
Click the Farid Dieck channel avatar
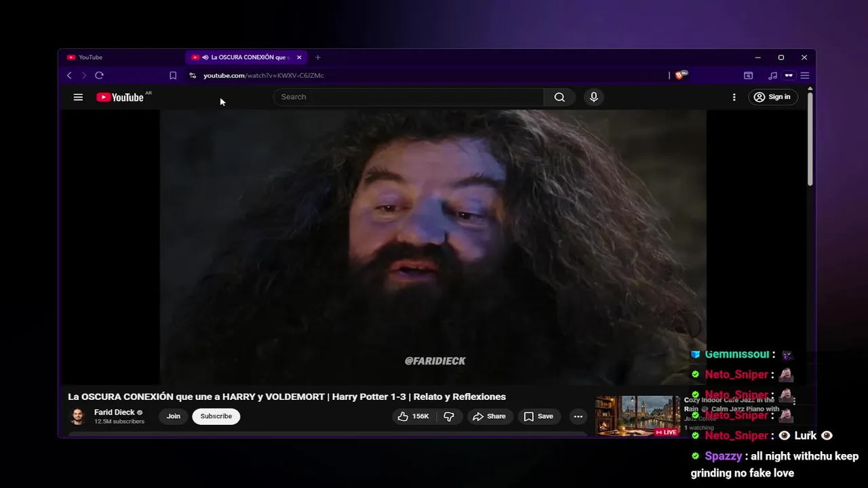point(78,416)
